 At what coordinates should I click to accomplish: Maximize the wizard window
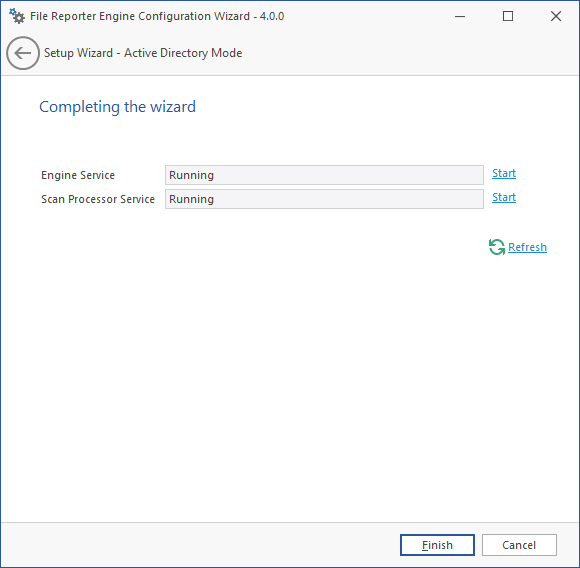[508, 16]
